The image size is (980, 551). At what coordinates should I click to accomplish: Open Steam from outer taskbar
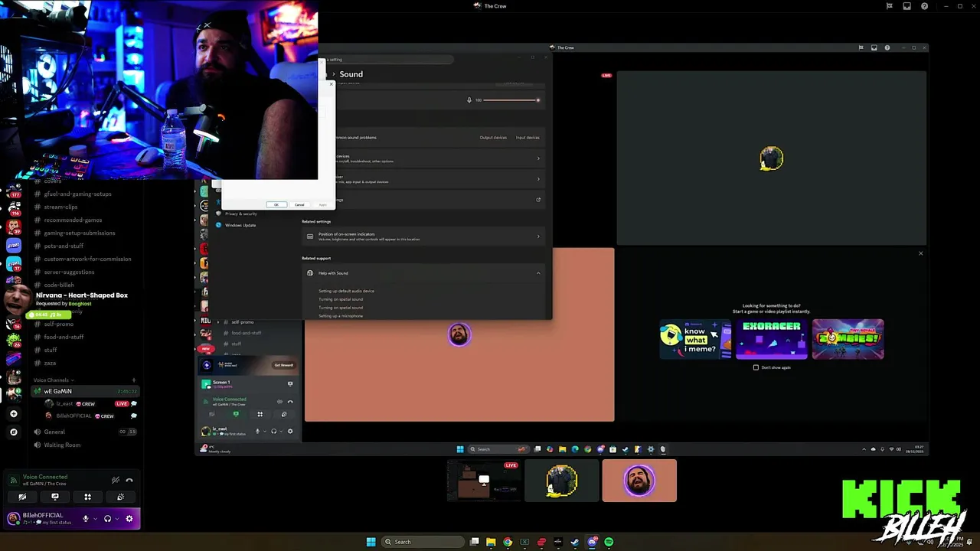click(x=575, y=542)
